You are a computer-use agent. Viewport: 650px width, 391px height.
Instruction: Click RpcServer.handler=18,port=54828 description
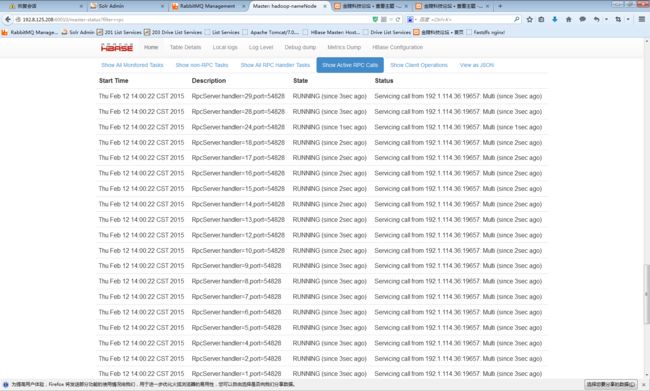tap(238, 143)
